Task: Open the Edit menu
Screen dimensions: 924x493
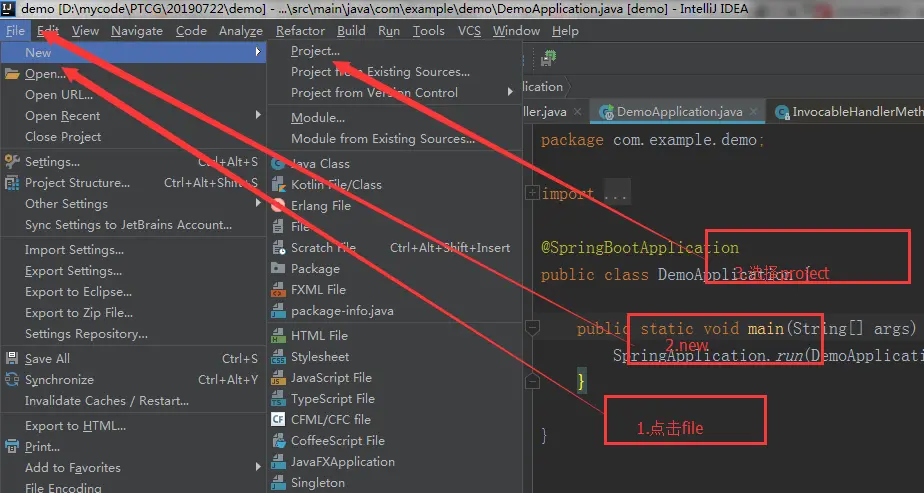Action: (48, 31)
